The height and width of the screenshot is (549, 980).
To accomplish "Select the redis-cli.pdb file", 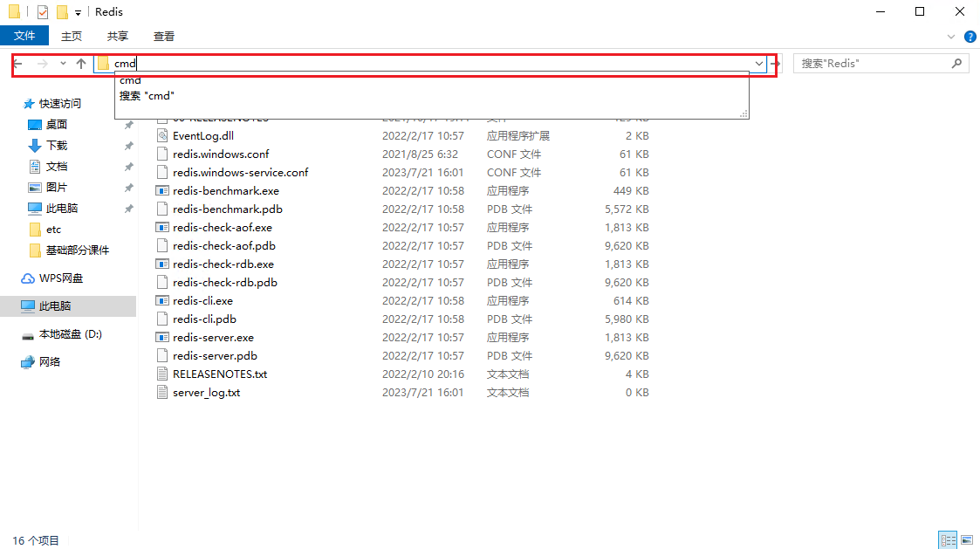I will click(x=204, y=319).
